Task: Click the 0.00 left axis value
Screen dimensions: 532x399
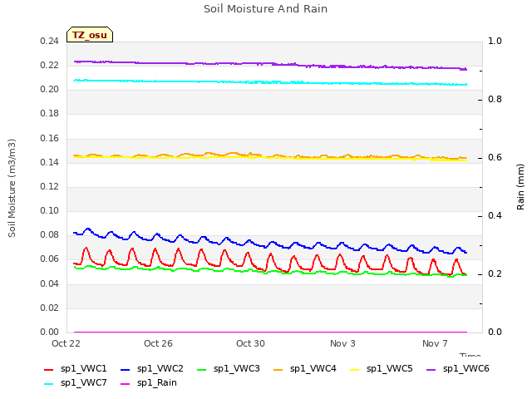Action: [x=50, y=332]
